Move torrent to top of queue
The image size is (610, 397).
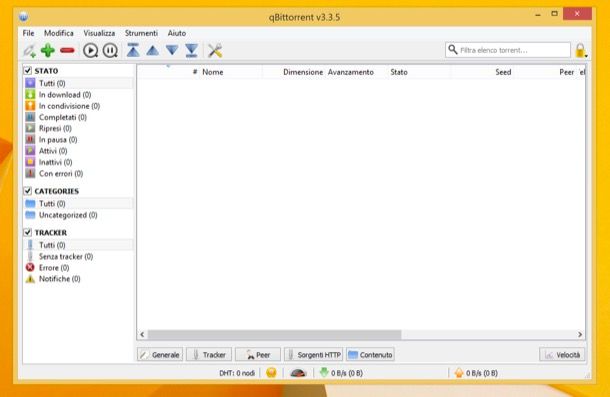[x=133, y=51]
